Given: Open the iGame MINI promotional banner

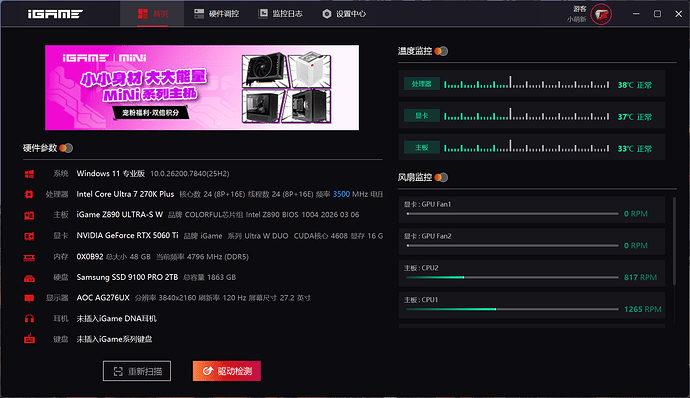Looking at the screenshot, I should point(202,87).
